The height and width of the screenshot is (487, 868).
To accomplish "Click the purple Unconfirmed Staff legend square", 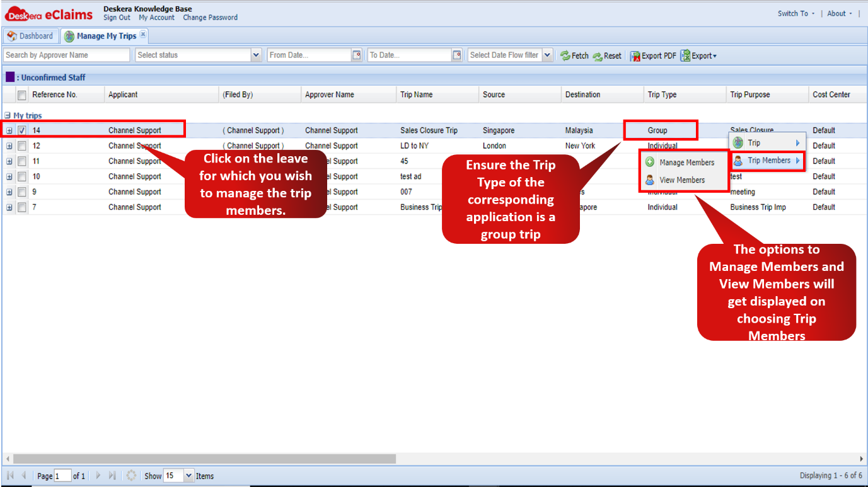I will [x=10, y=77].
